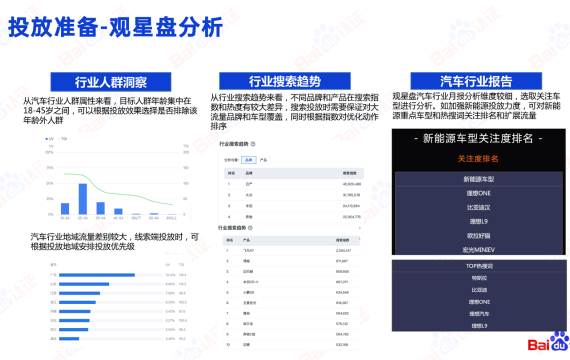Image resolution: width=570 pixels, height=360 pixels.
Task: Click the 搜索指数 column header in brand table
Action: coord(350,173)
